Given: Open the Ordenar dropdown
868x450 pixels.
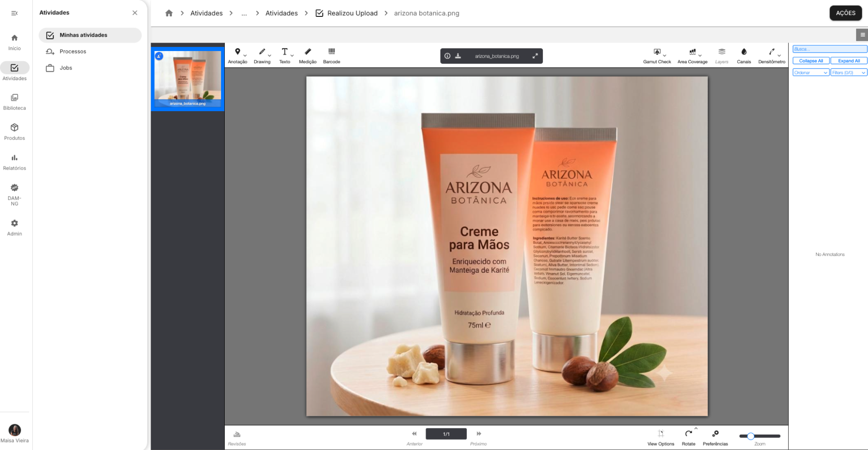Looking at the screenshot, I should tap(811, 72).
